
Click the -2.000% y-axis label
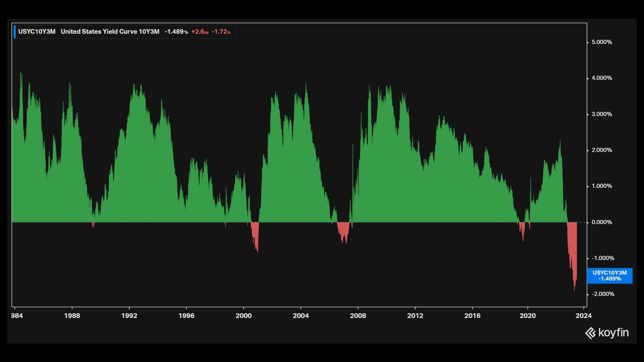(x=603, y=294)
